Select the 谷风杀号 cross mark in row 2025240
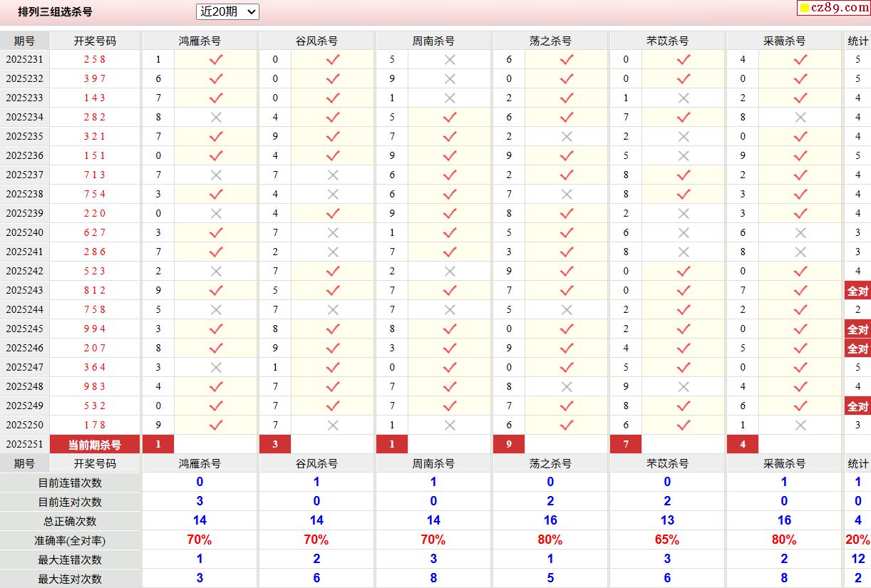This screenshot has width=871, height=588. pos(333,233)
